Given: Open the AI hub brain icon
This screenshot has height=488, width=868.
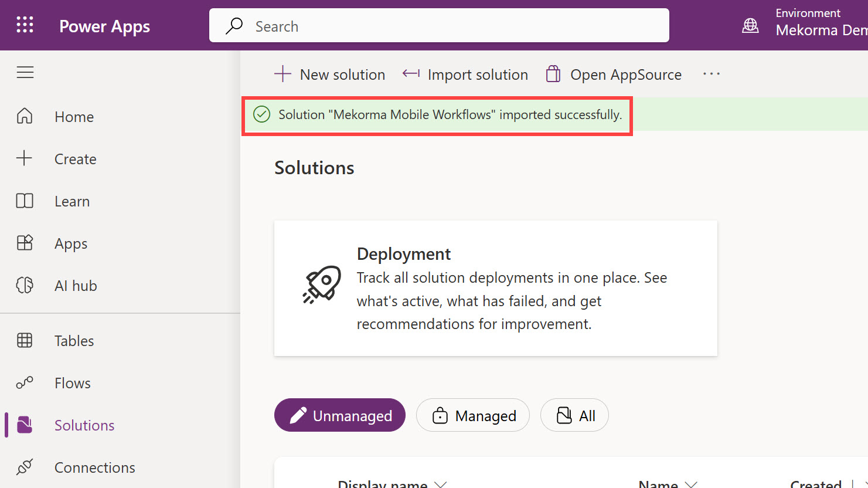Looking at the screenshot, I should (x=25, y=286).
